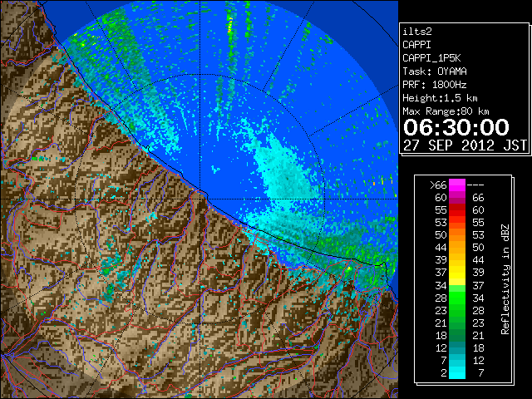Screen dimensions: 532x399
Task: Click 'Task: OYAMA' text
Action: [x=435, y=71]
